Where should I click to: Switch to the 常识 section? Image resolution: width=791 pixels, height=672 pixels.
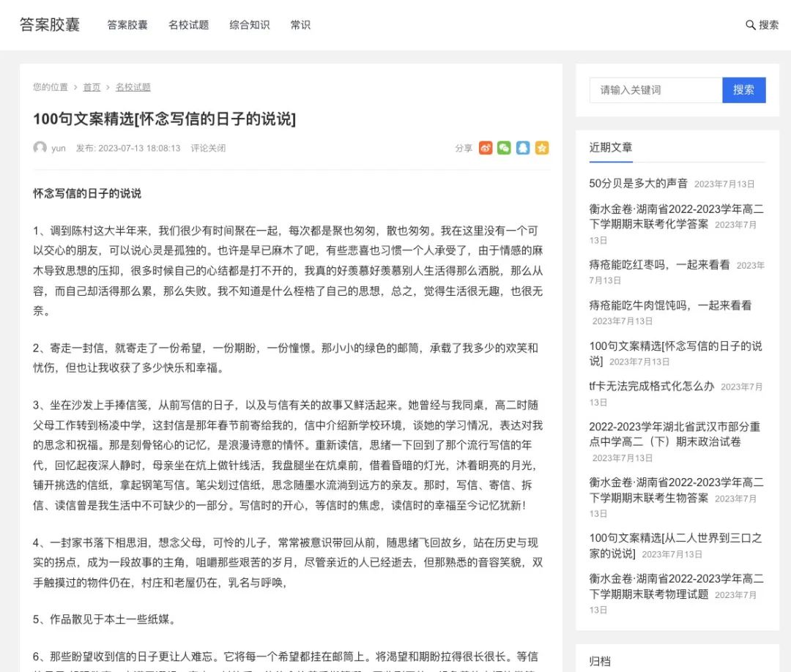(x=300, y=24)
